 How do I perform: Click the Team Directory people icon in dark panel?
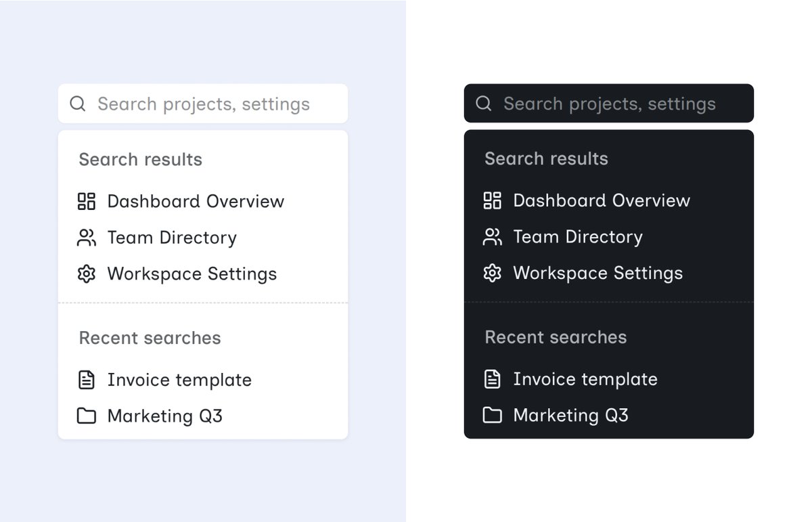pos(493,237)
